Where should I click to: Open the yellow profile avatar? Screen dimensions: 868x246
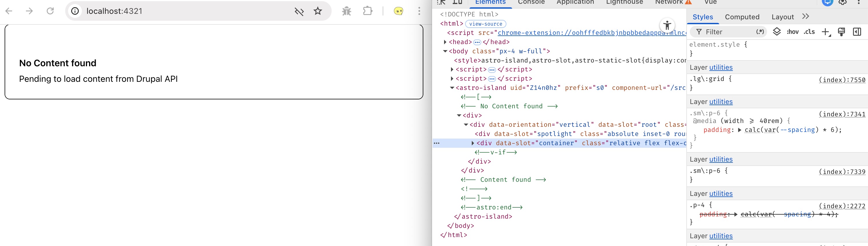(398, 11)
